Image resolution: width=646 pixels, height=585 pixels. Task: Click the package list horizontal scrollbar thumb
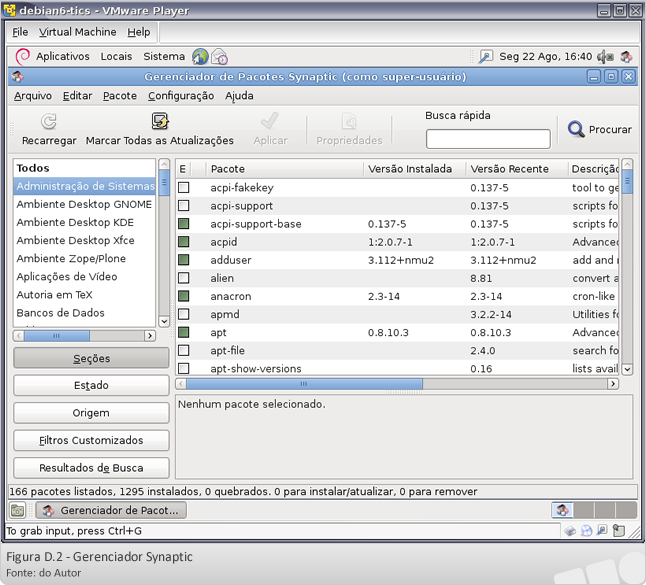coord(304,384)
